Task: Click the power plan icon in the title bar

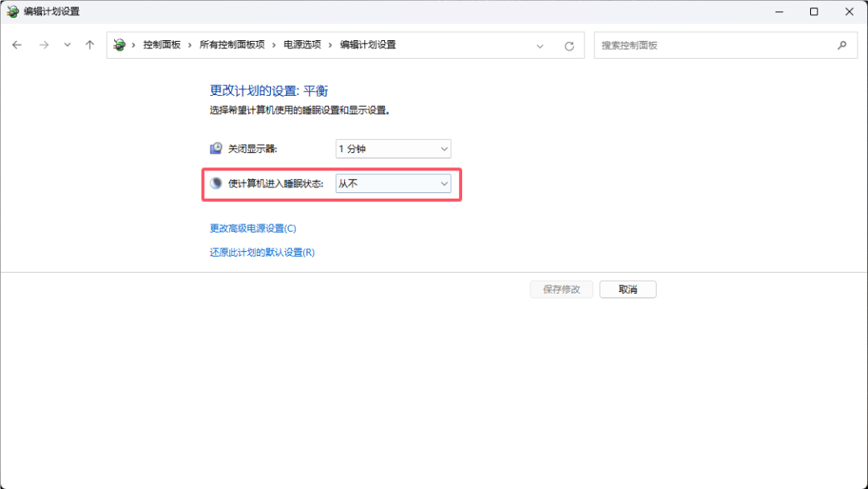Action: [11, 11]
